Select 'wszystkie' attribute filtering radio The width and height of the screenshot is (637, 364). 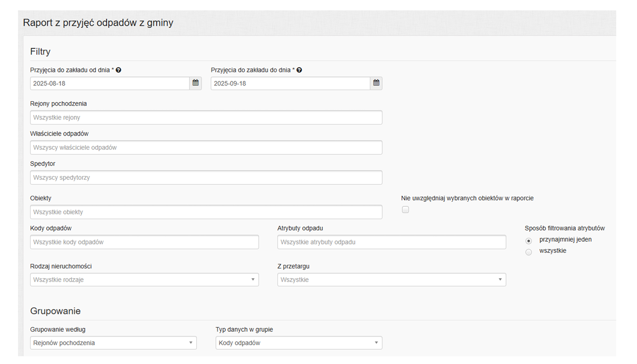tap(529, 252)
